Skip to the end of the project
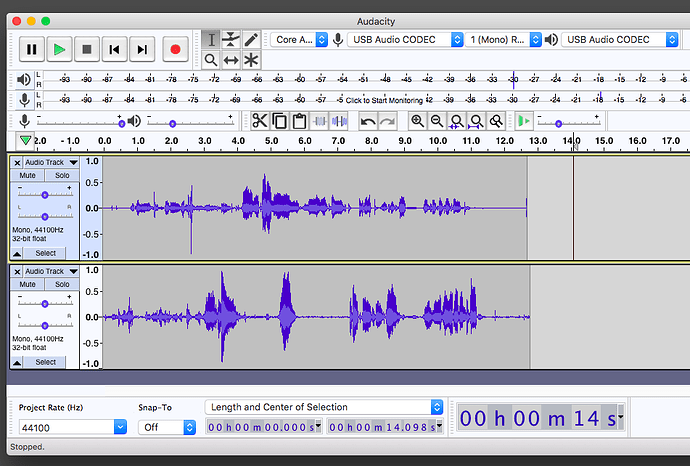Screen dimensions: 690x466 (142, 49)
